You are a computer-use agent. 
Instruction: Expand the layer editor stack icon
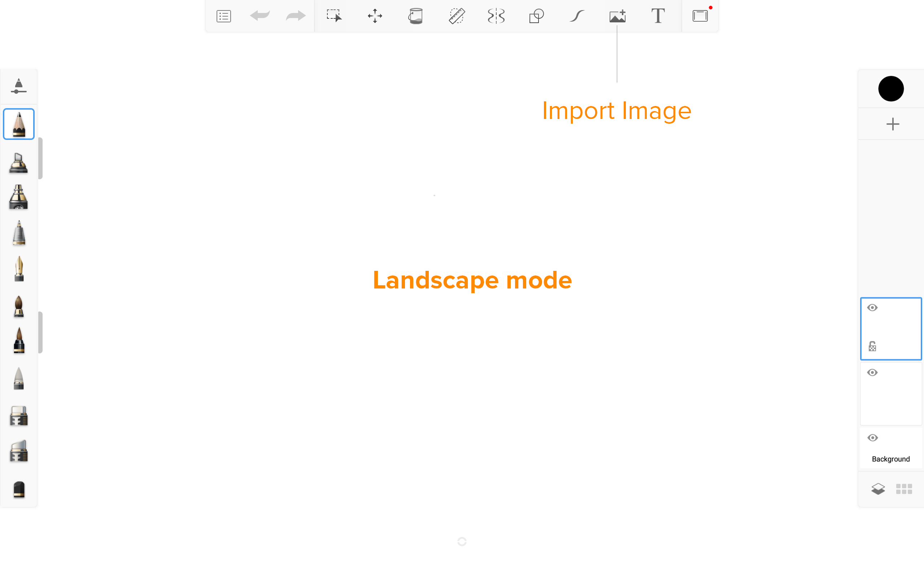coord(878,489)
